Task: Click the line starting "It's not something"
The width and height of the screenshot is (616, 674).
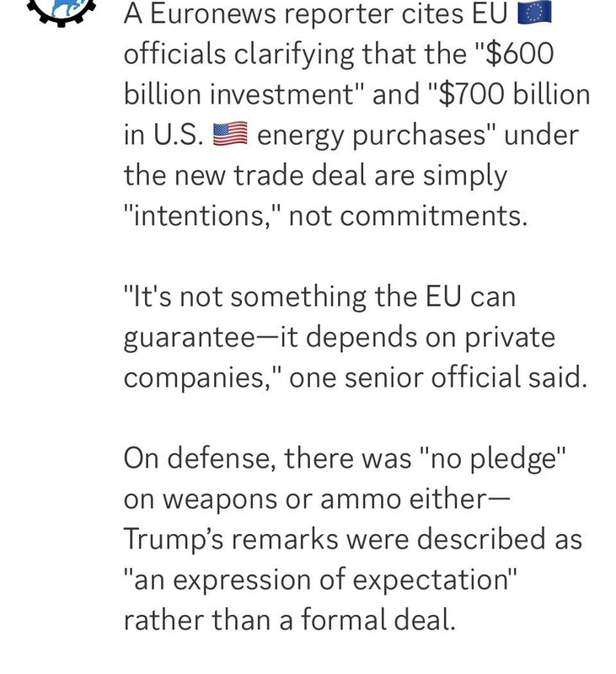Action: pos(319,297)
